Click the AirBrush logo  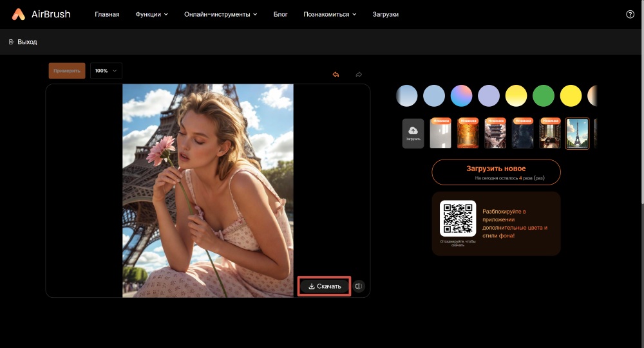coord(41,14)
